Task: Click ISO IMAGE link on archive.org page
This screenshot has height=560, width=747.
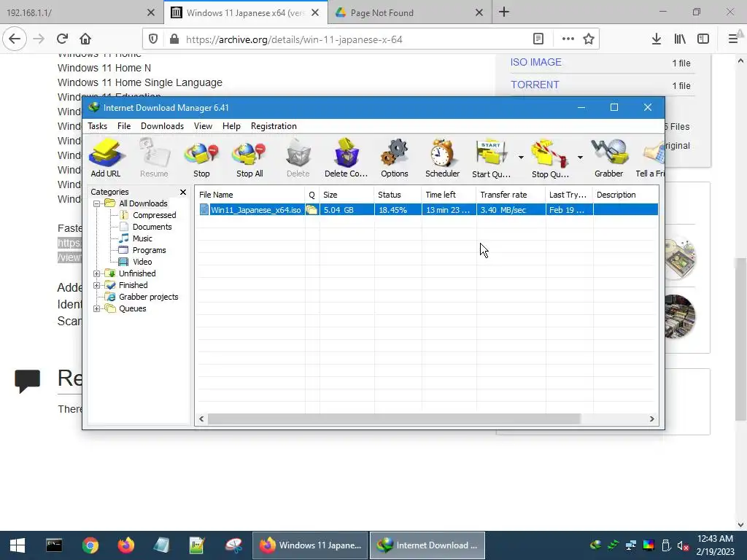Action: (x=536, y=63)
